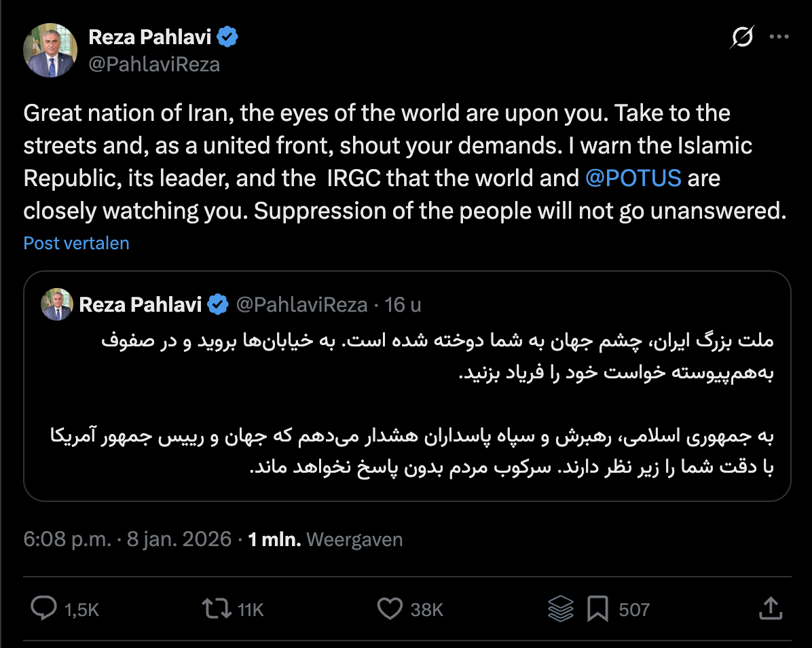Click the verified badge in the quoted post
The width and height of the screenshot is (812, 648).
click(218, 305)
